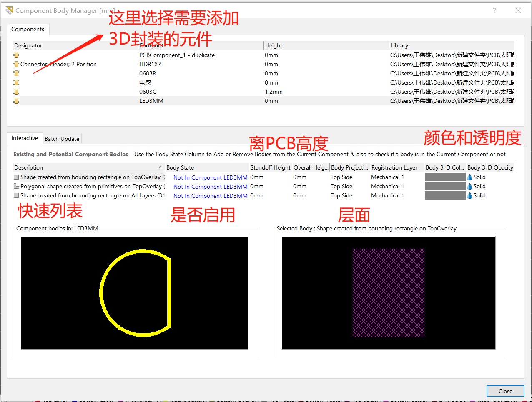Click the component icon next to the 0603R footprint
532x402 pixels.
point(16,73)
